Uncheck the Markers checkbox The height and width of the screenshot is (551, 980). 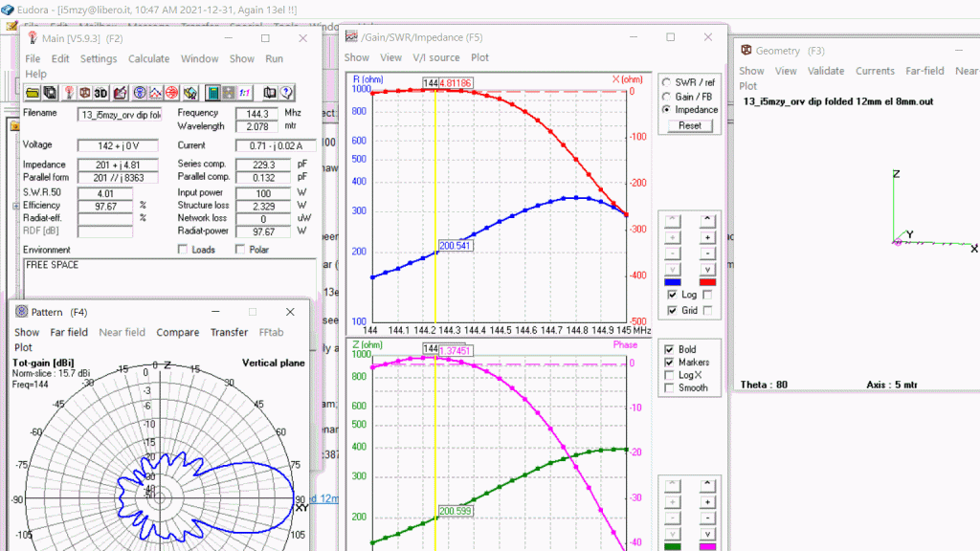(669, 363)
